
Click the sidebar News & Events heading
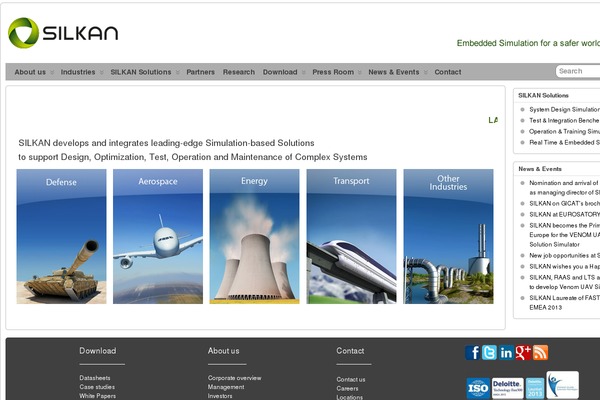pos(540,169)
